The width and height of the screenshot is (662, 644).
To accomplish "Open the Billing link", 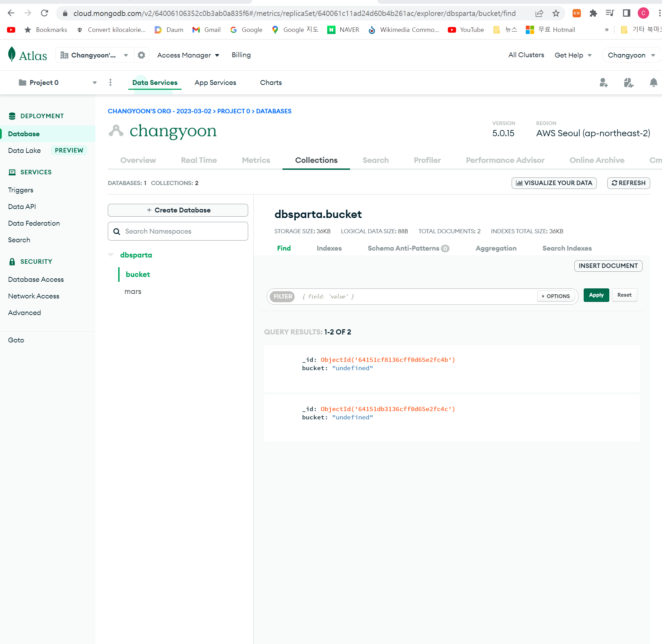I will click(241, 55).
